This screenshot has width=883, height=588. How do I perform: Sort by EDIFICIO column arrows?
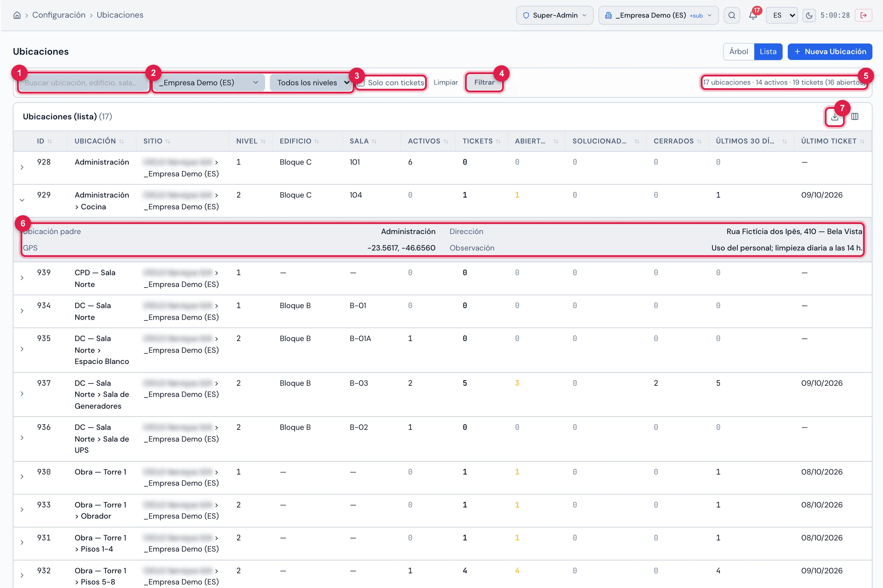coord(317,141)
